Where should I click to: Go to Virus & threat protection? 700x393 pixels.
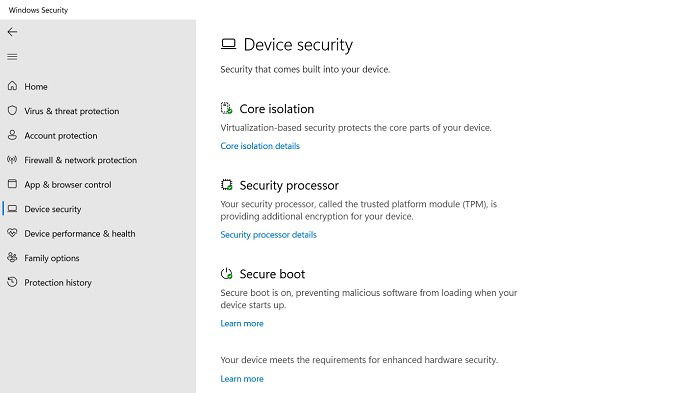72,111
